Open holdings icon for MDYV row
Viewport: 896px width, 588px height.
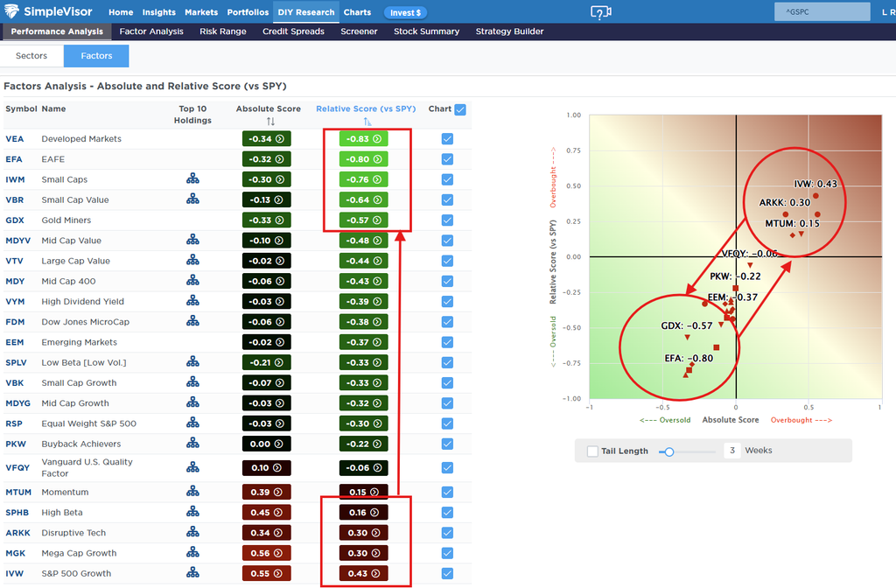coord(192,240)
